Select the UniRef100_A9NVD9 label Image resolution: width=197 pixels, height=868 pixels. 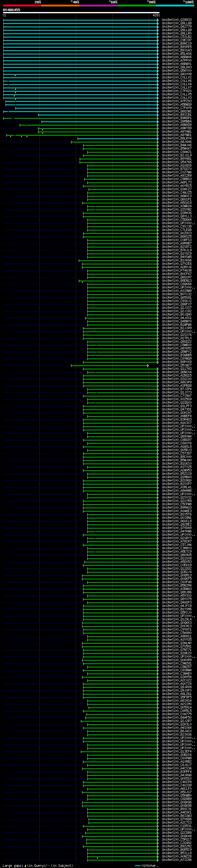pyautogui.click(x=177, y=125)
